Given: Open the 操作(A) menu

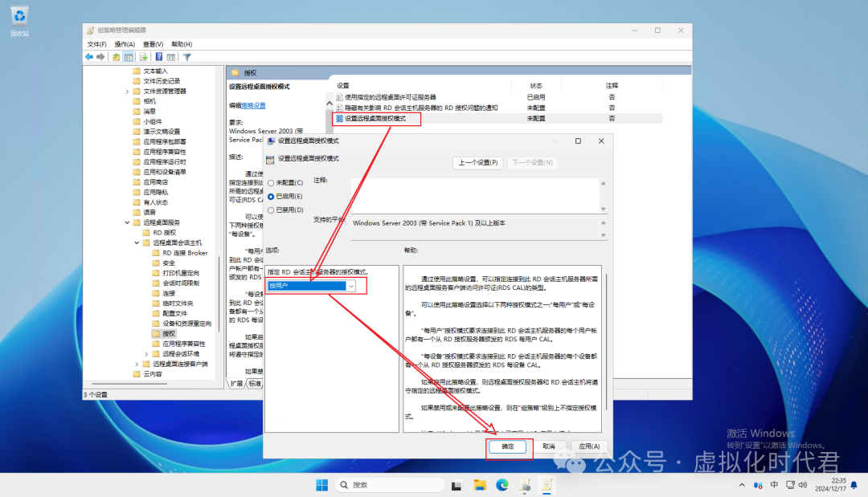Looking at the screenshot, I should tap(125, 44).
